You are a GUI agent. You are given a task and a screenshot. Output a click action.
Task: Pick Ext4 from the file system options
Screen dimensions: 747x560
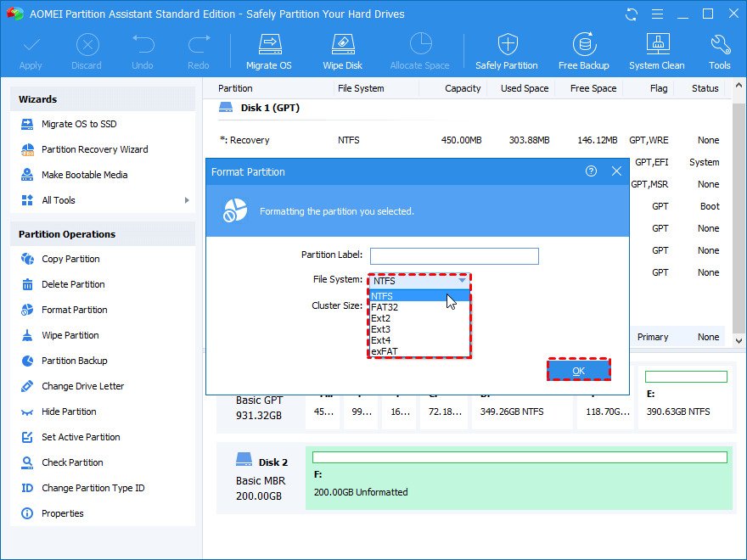tap(381, 340)
